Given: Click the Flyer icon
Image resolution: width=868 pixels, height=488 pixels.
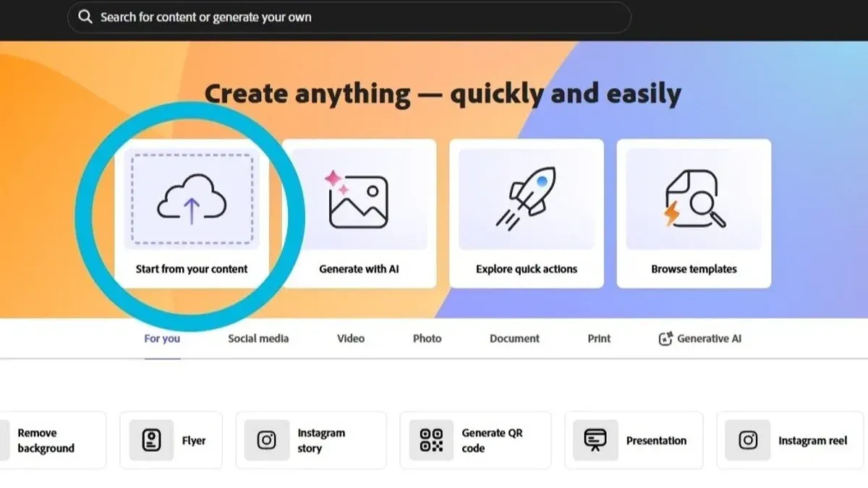Looking at the screenshot, I should click(x=151, y=440).
